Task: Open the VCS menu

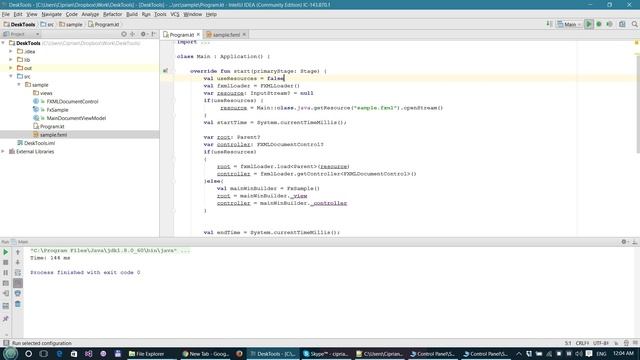Action: [x=175, y=14]
